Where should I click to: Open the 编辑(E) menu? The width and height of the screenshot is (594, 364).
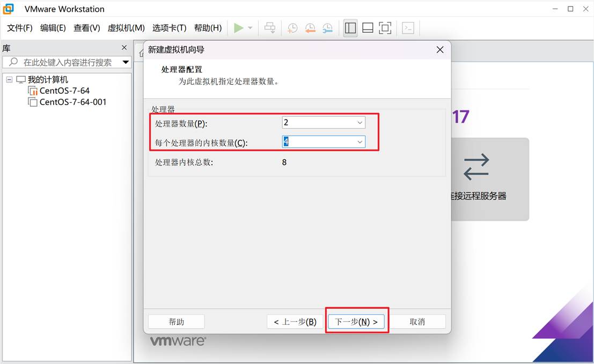point(53,28)
